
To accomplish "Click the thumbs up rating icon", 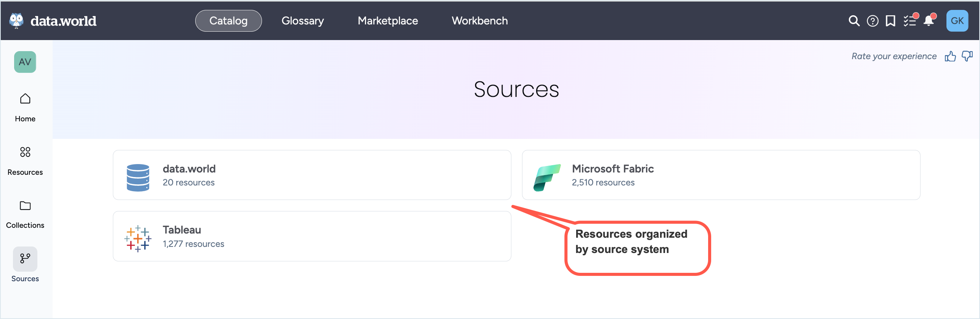I will (x=950, y=56).
